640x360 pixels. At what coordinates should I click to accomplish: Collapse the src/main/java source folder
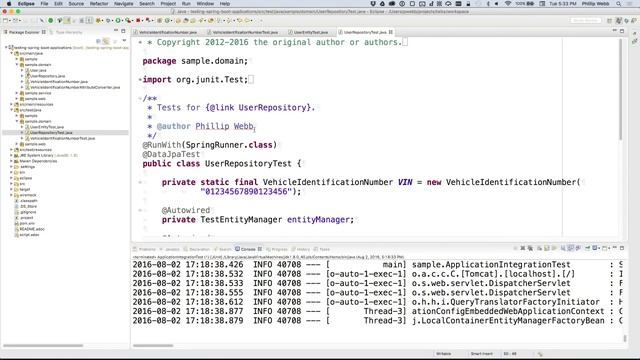click(12, 53)
